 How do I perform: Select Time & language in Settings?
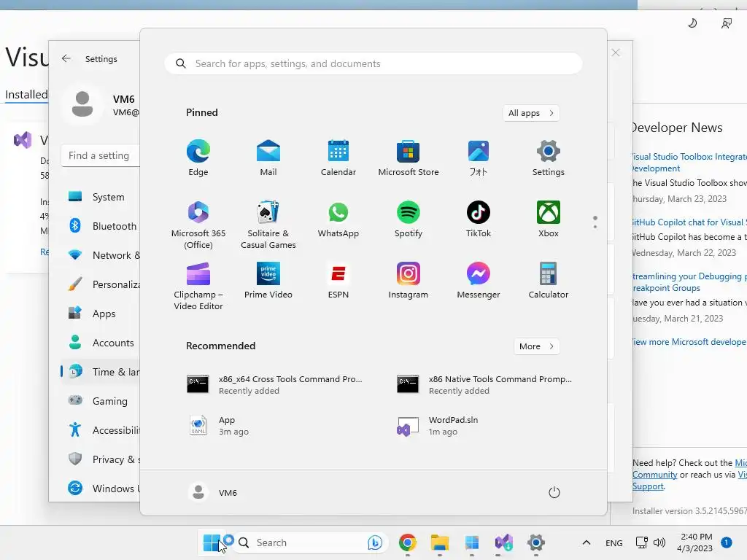(100, 371)
